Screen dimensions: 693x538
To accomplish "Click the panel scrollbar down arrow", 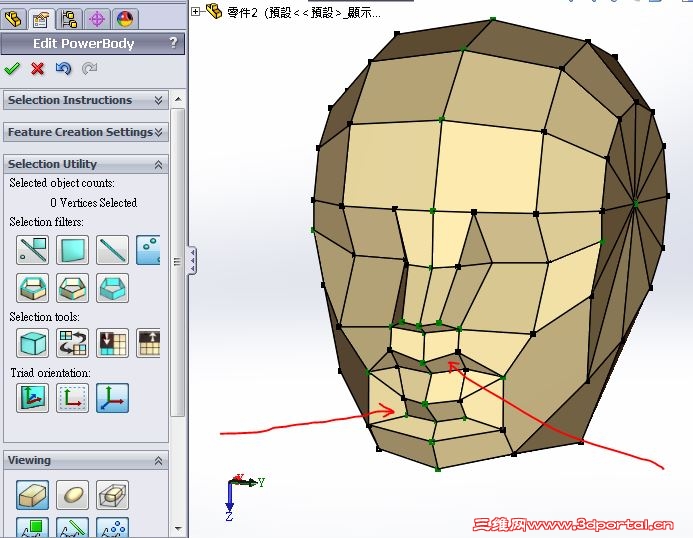I will [178, 528].
